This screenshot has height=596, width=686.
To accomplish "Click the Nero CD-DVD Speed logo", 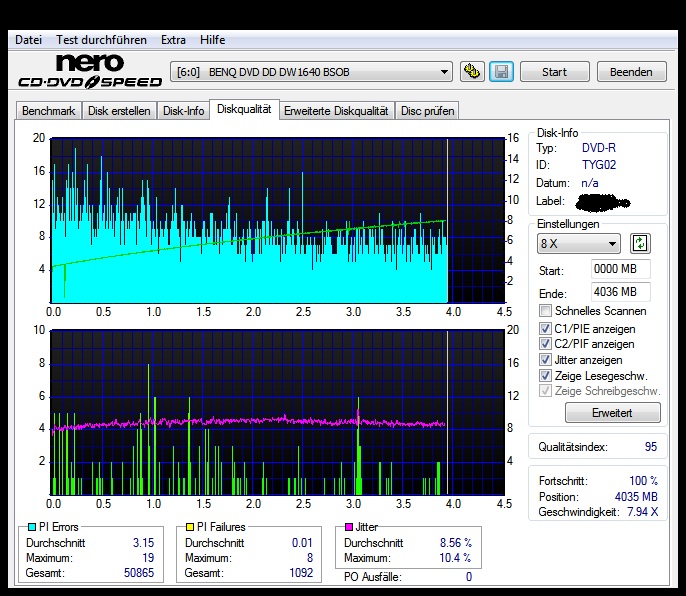I will pos(86,71).
